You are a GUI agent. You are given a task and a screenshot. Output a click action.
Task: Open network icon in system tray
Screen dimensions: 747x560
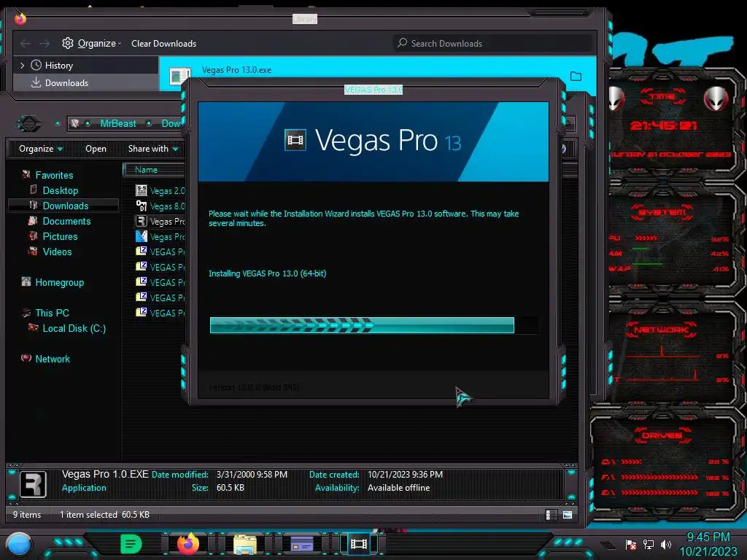[x=649, y=544]
